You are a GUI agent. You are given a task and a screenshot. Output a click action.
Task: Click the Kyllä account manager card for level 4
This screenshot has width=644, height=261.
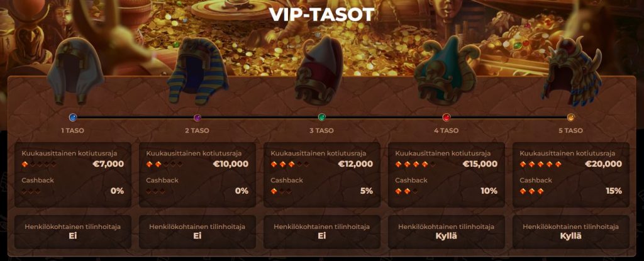click(447, 232)
